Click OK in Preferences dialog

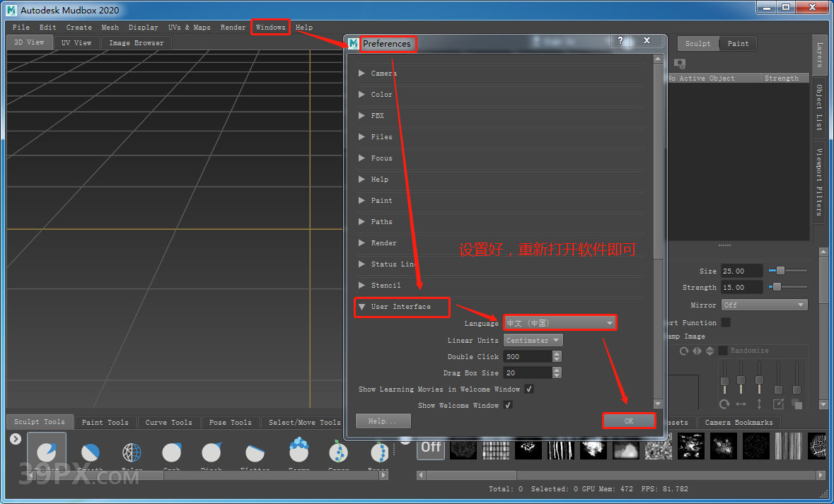pyautogui.click(x=628, y=421)
